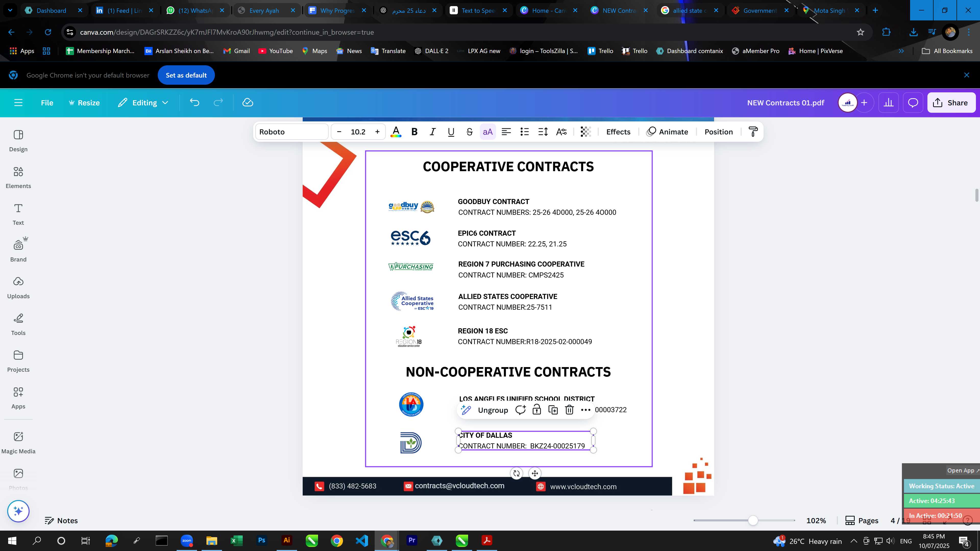Open line spacing options
Screen dimensions: 980x551
click(x=543, y=132)
